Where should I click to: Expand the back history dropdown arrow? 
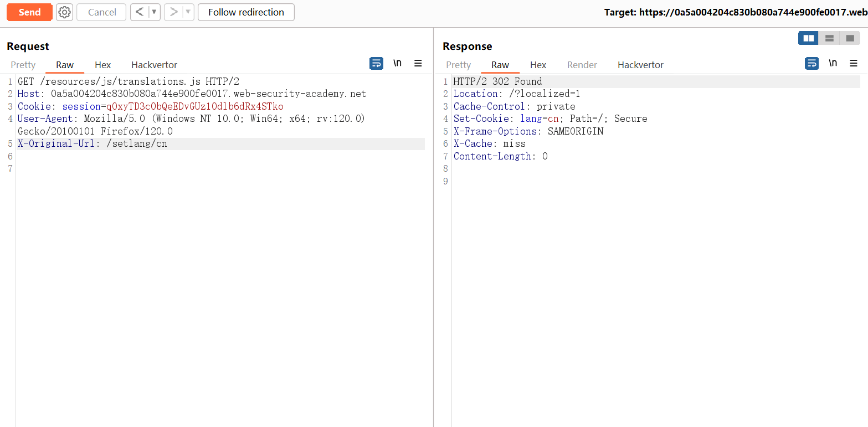point(155,12)
